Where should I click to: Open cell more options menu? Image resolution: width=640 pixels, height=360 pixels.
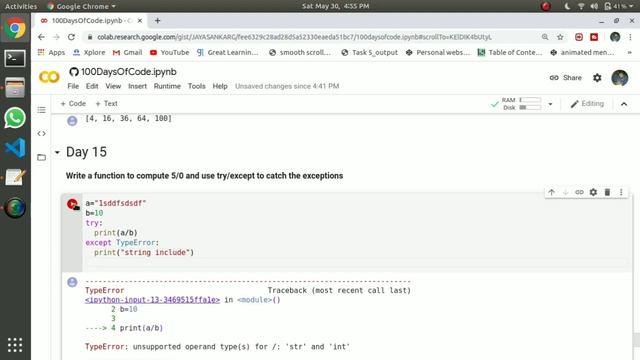621,192
